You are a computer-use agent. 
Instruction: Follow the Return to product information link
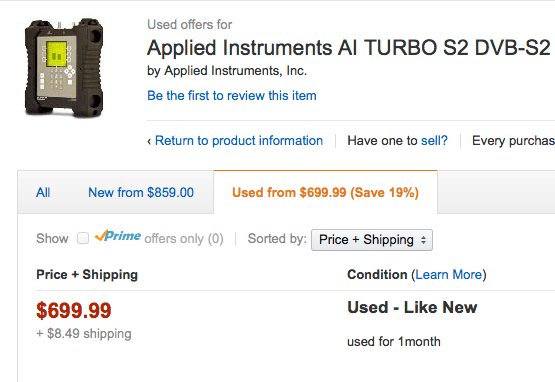point(239,141)
